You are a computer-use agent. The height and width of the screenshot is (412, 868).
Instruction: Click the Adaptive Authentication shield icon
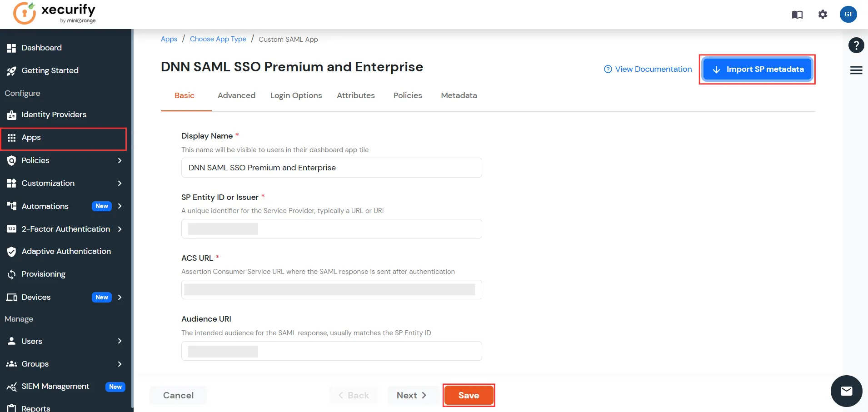click(11, 252)
